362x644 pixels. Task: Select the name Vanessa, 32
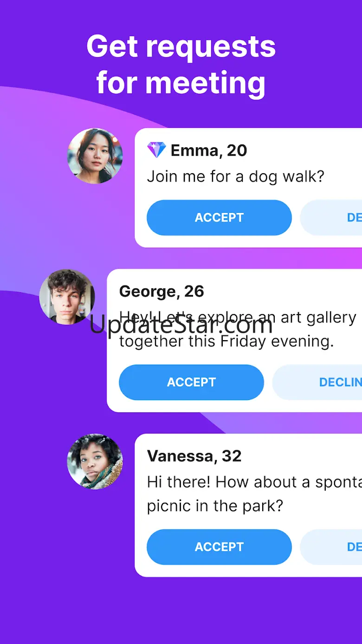pos(194,456)
